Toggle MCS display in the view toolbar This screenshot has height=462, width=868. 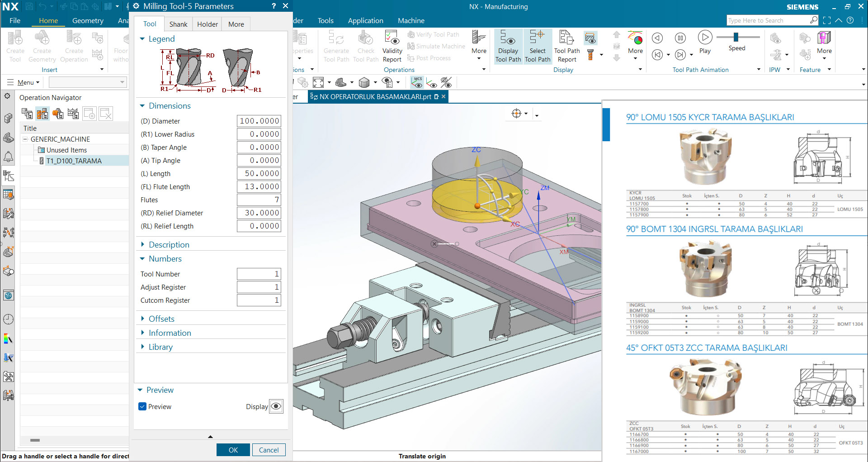pyautogui.click(x=417, y=82)
